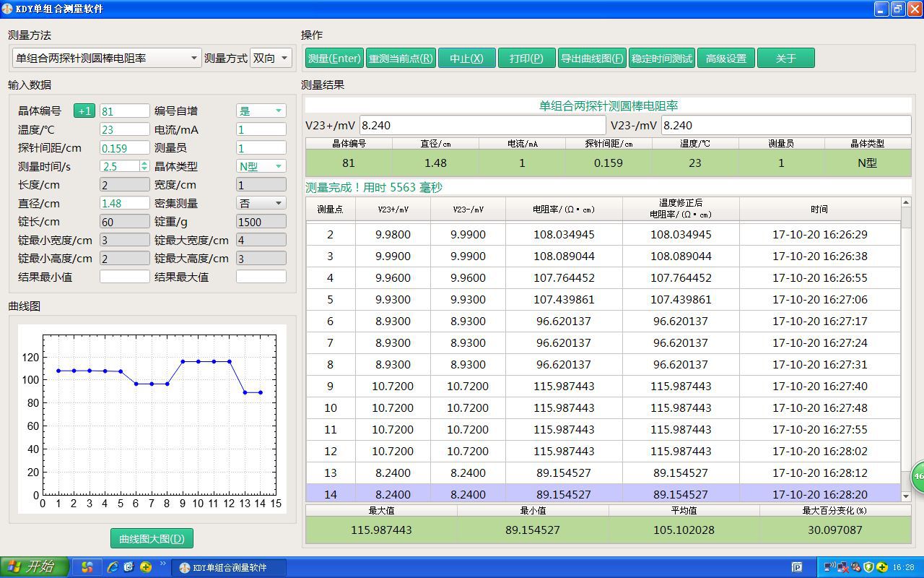Open 高级设置 advanced settings
Screen dimensions: 924x578
coord(726,59)
